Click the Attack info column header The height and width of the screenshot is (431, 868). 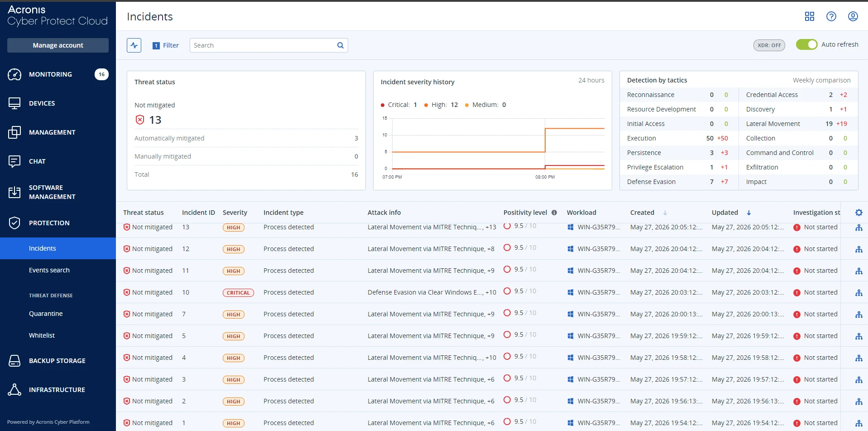384,213
